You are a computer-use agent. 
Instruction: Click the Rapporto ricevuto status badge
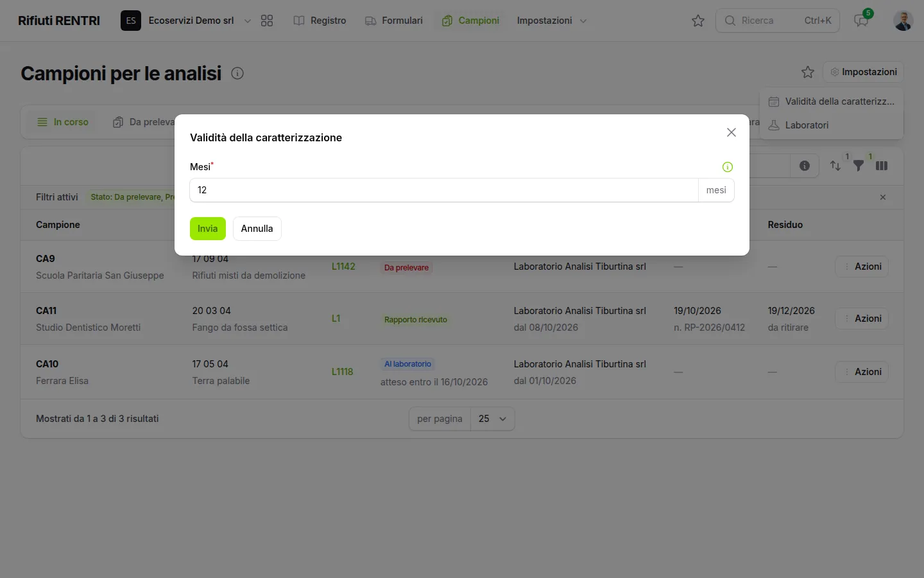[x=416, y=320]
